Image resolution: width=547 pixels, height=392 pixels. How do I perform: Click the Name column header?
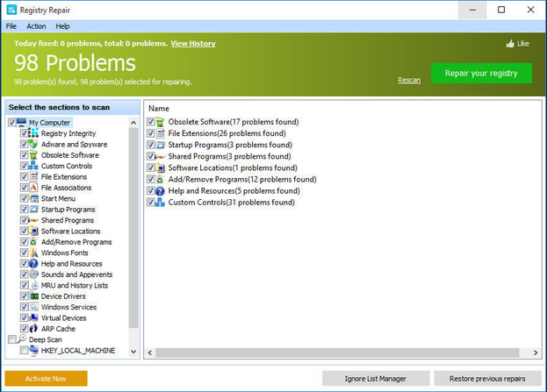[159, 109]
